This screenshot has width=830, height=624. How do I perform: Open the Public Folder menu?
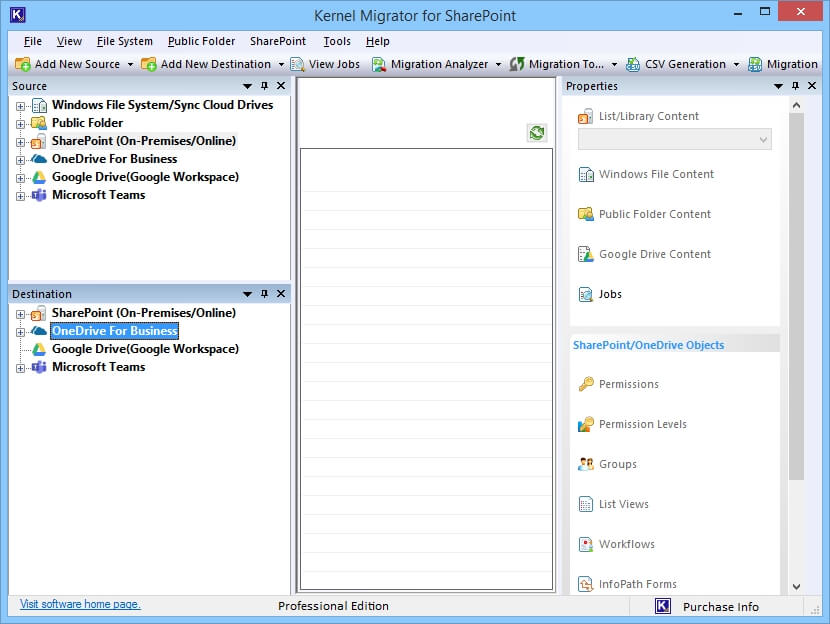pyautogui.click(x=201, y=41)
